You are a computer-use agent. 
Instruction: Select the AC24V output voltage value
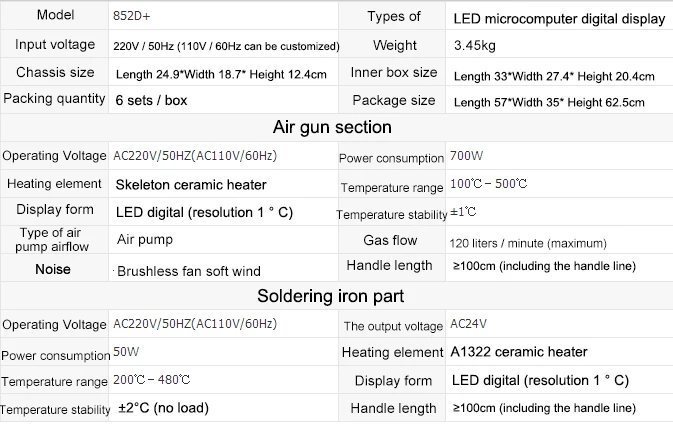pyautogui.click(x=470, y=324)
